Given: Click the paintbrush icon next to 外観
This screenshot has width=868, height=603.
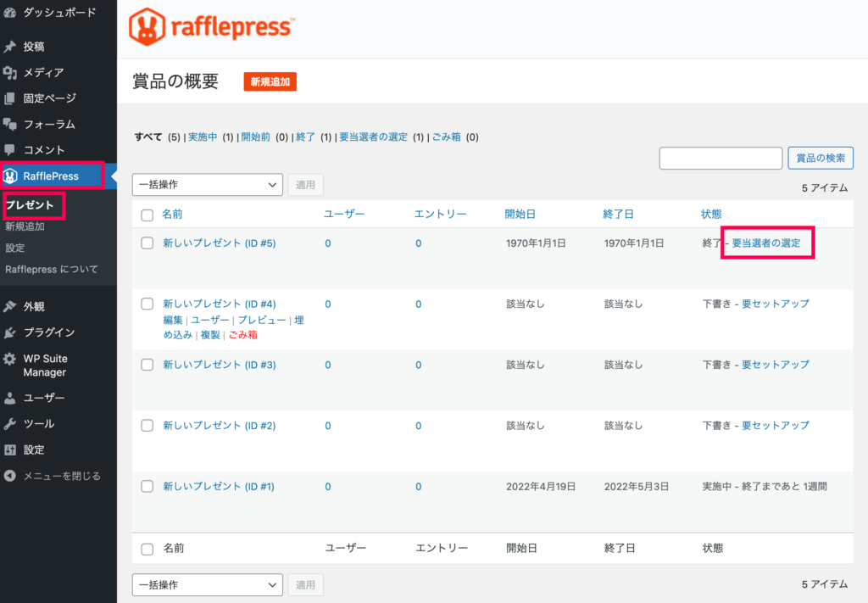Looking at the screenshot, I should coord(9,306).
